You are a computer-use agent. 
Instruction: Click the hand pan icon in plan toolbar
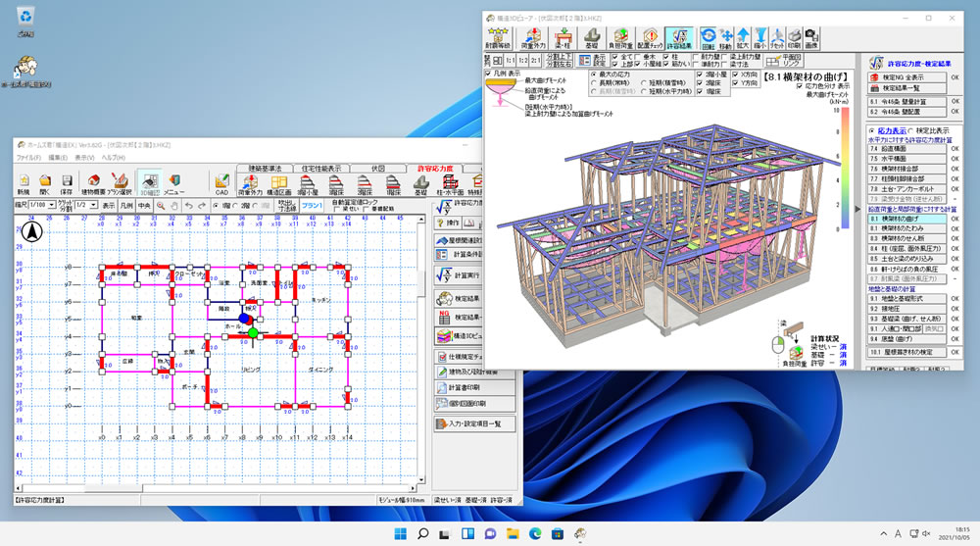coord(173,205)
